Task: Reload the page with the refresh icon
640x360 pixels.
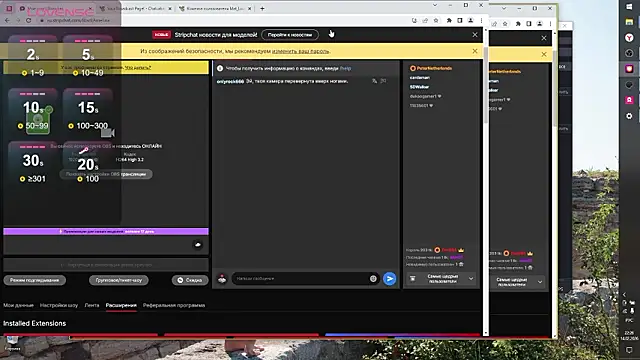Action: tap(28, 20)
